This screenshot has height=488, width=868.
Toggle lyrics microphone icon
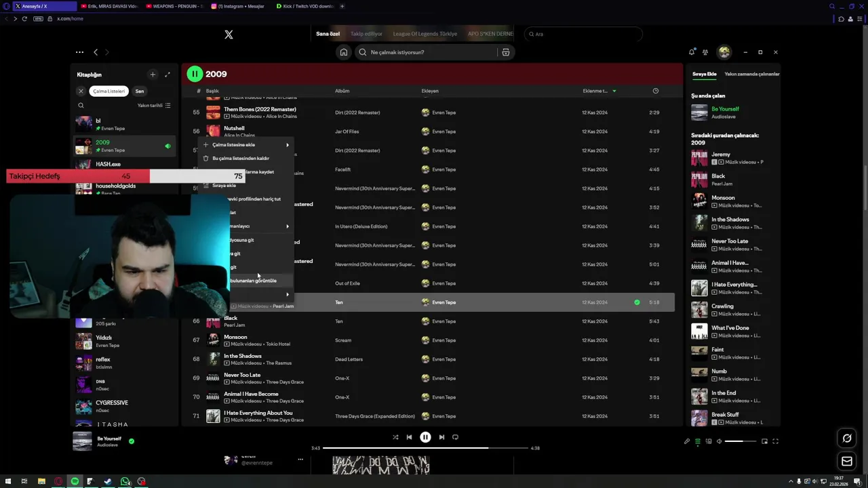[x=686, y=441]
